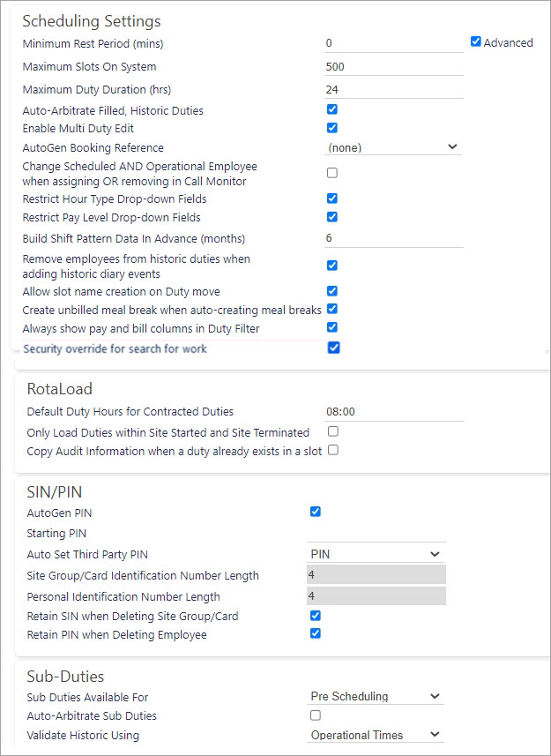Toggle AutoGen PIN checkbox
This screenshot has width=551, height=756.
coord(316,512)
